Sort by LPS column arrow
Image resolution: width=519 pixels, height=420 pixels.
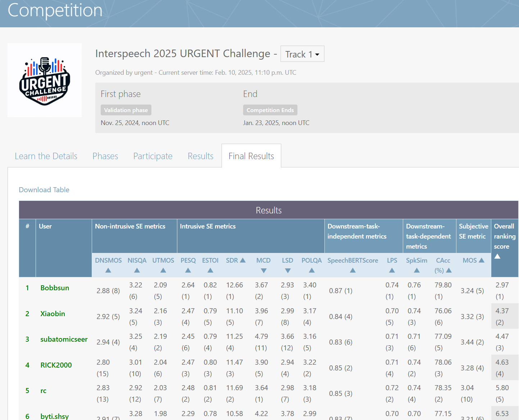[x=392, y=271]
